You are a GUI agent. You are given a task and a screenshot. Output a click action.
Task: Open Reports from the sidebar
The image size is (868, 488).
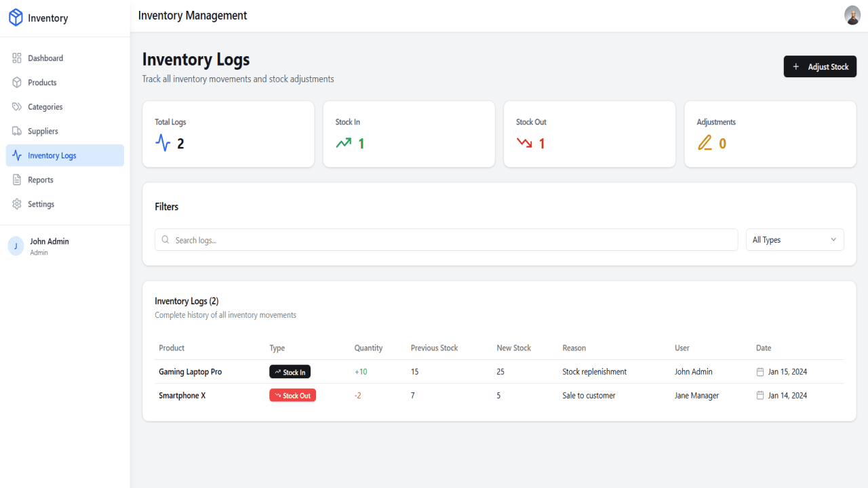65,180
